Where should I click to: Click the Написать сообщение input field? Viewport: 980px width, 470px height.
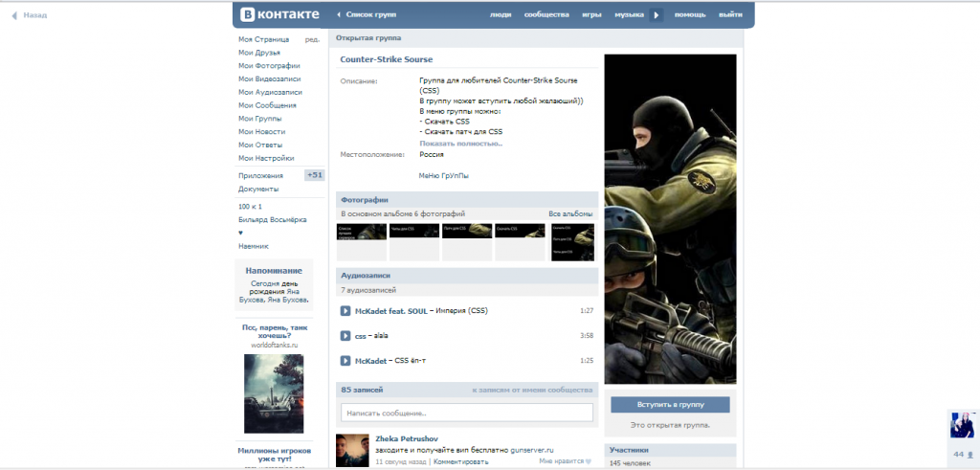point(467,413)
